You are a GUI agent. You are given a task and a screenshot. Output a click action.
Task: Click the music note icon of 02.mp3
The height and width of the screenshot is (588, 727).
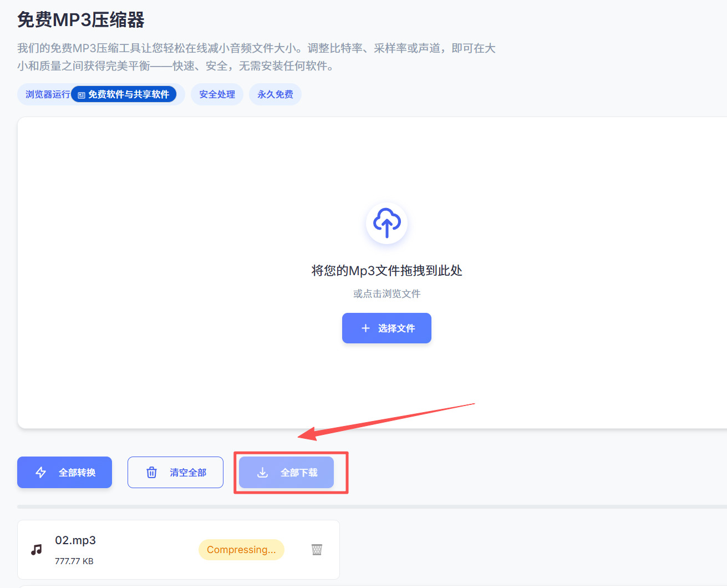tap(37, 550)
